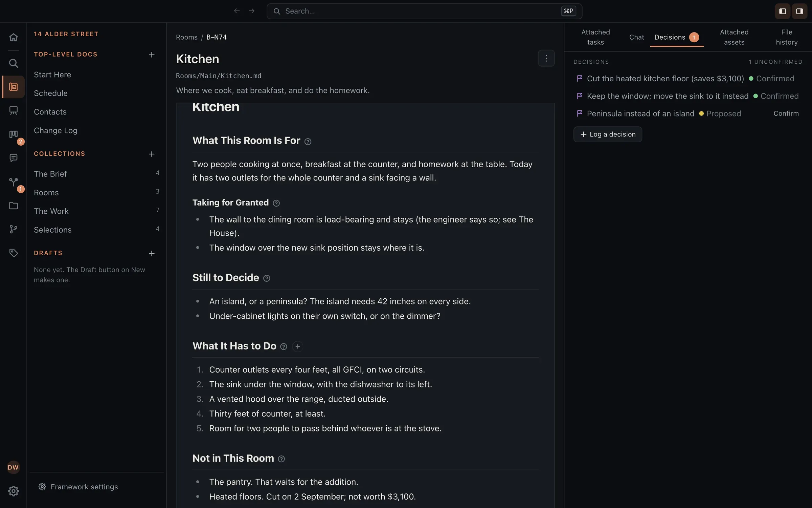Click help icon beside What This Room Is For
Screen dimensions: 812x508
pyautogui.click(x=308, y=142)
